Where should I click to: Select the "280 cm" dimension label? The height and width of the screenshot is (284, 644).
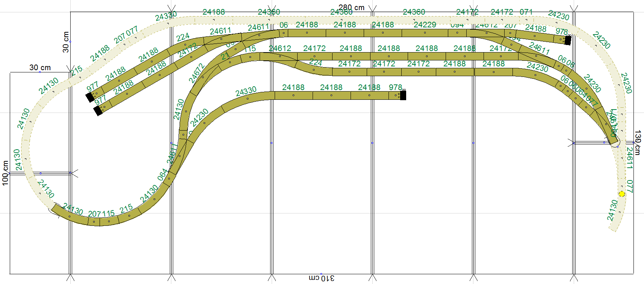coord(351,8)
